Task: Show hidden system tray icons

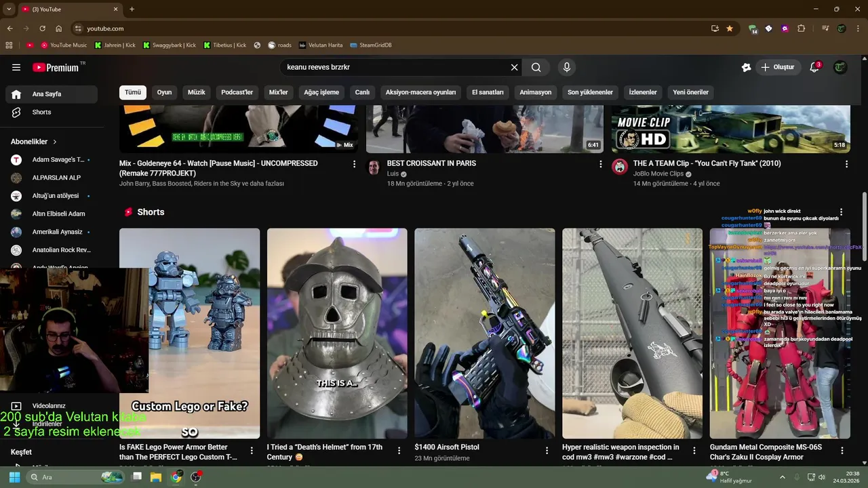Action: pos(783,477)
